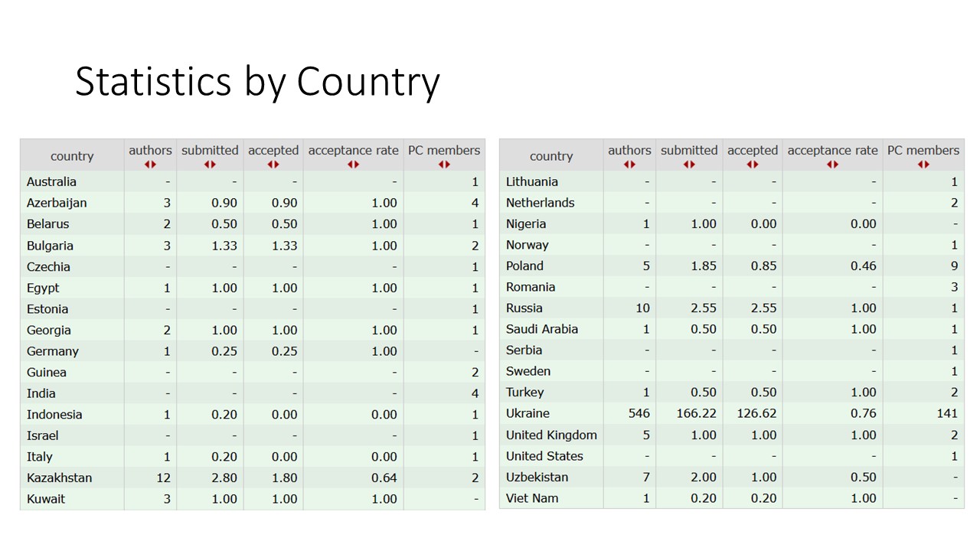Select the Russia row label
980x551 pixels.
point(524,308)
